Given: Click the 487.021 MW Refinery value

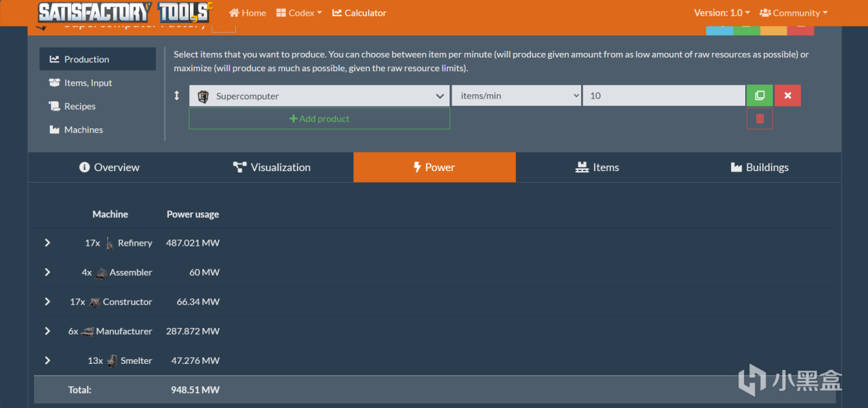Looking at the screenshot, I should coord(193,243).
